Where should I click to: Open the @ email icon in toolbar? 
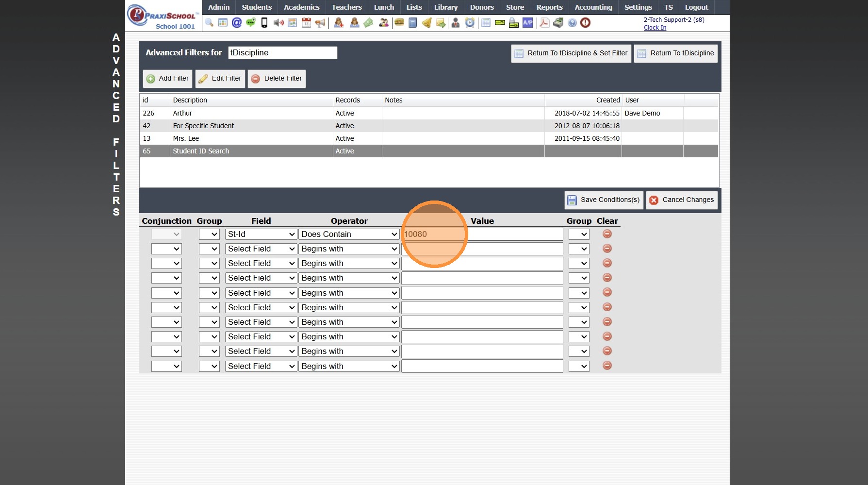(237, 23)
